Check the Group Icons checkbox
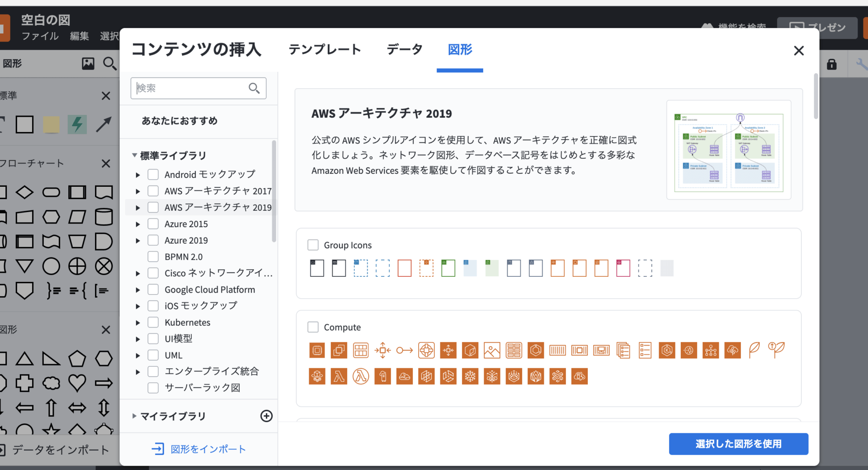The height and width of the screenshot is (470, 868). pos(313,245)
